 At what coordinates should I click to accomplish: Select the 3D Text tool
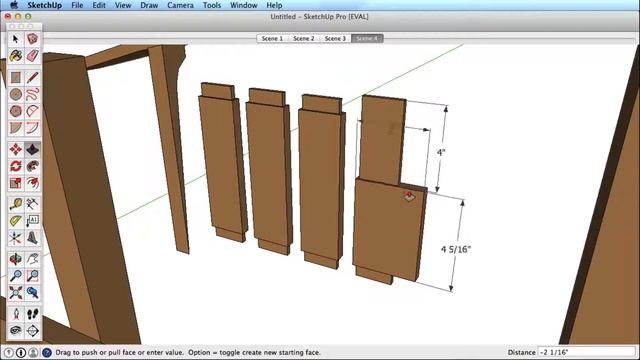33,238
